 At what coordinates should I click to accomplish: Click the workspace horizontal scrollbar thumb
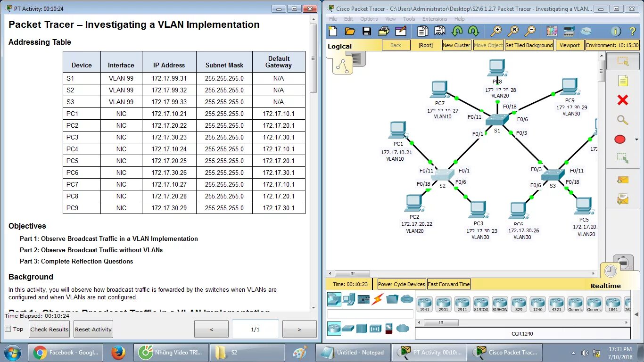click(x=353, y=273)
